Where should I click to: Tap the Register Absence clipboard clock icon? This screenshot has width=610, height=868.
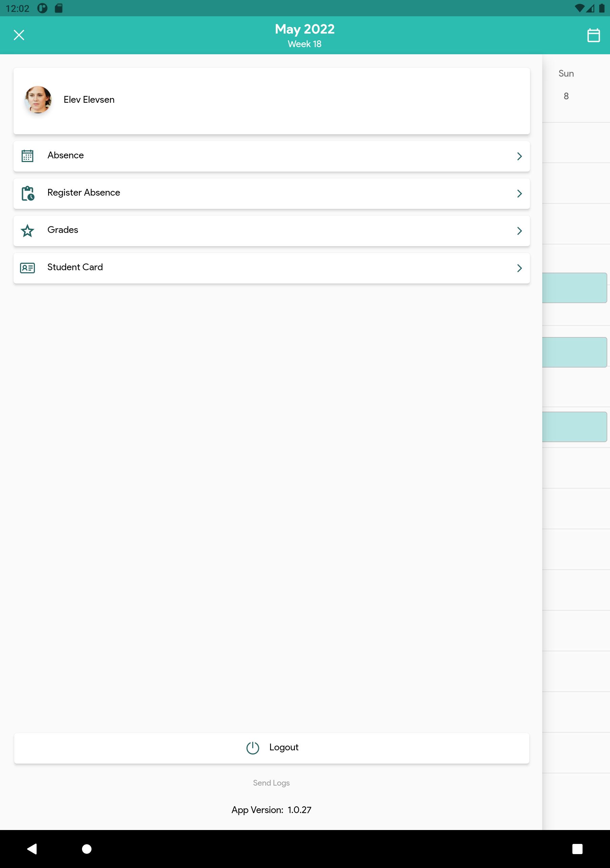[27, 193]
